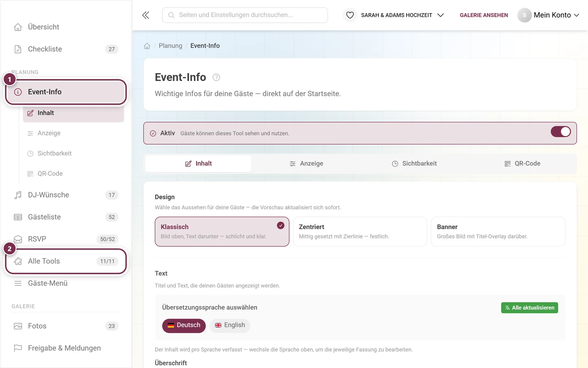588x368 pixels.
Task: Click the Checkliste document icon
Action: (18, 49)
